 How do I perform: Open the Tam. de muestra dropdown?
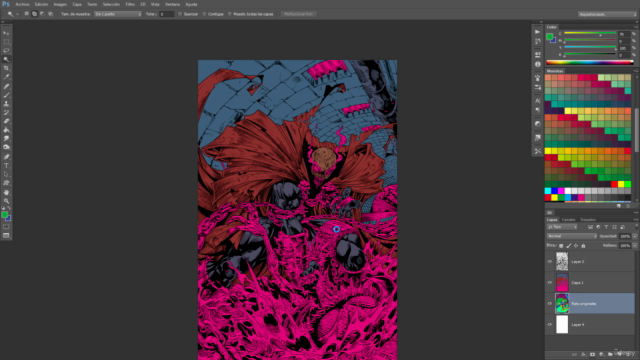tap(118, 14)
